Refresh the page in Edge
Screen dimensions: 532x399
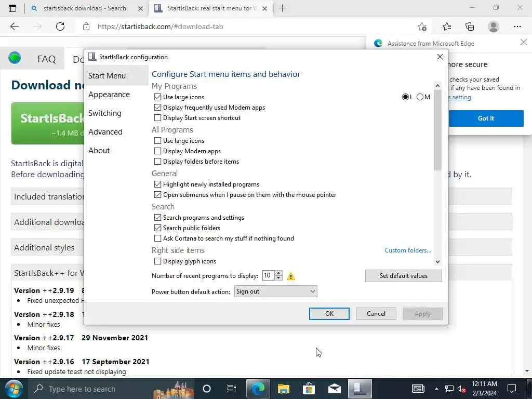(x=60, y=26)
